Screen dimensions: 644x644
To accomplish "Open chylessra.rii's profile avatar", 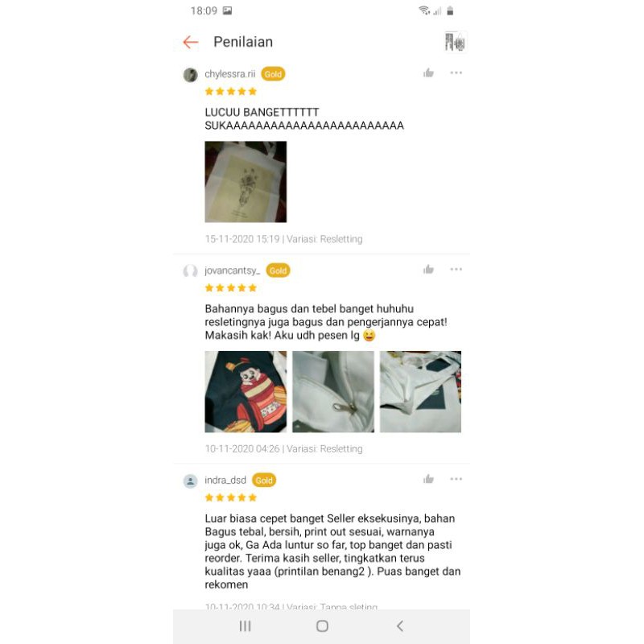I will tap(191, 75).
